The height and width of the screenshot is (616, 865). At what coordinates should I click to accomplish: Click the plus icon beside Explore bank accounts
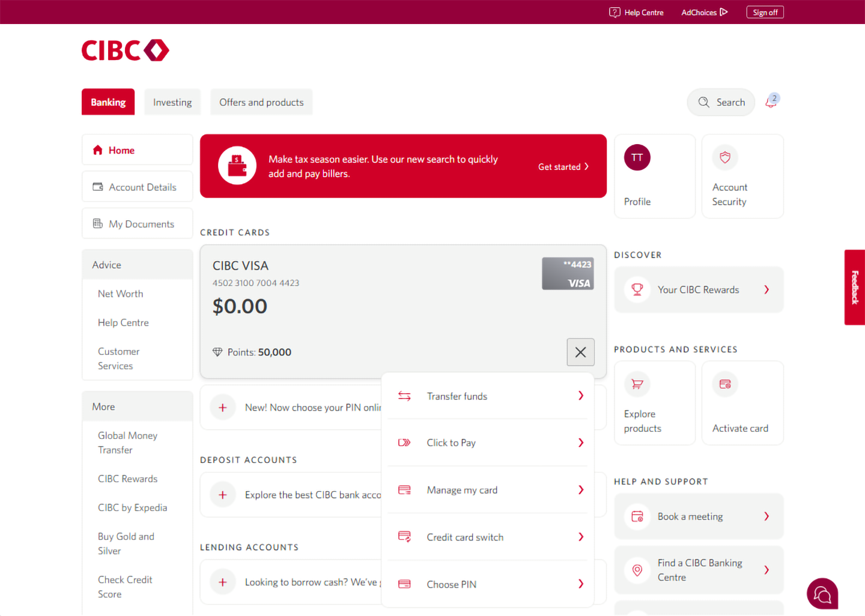click(x=223, y=495)
